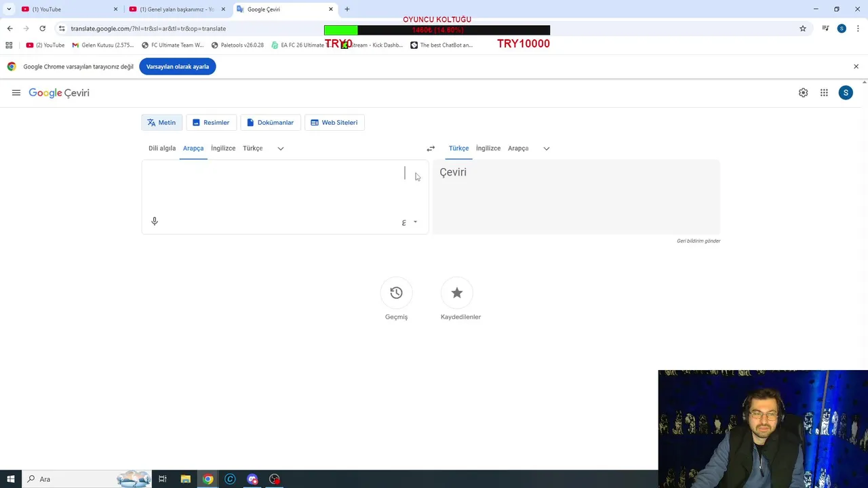This screenshot has height=488, width=868.
Task: Open the bookmarks apps grid icon
Action: [9, 45]
